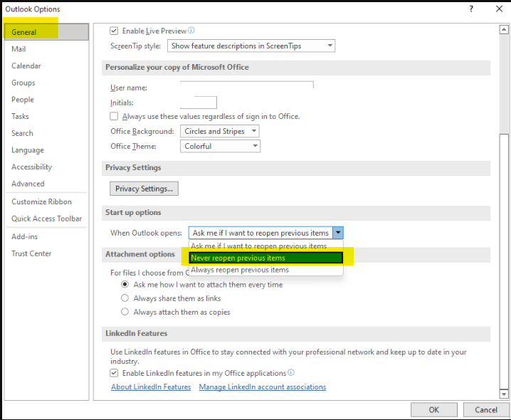The image size is (511, 420).
Task: Click the LinkedIn features info icon
Action: click(291, 372)
